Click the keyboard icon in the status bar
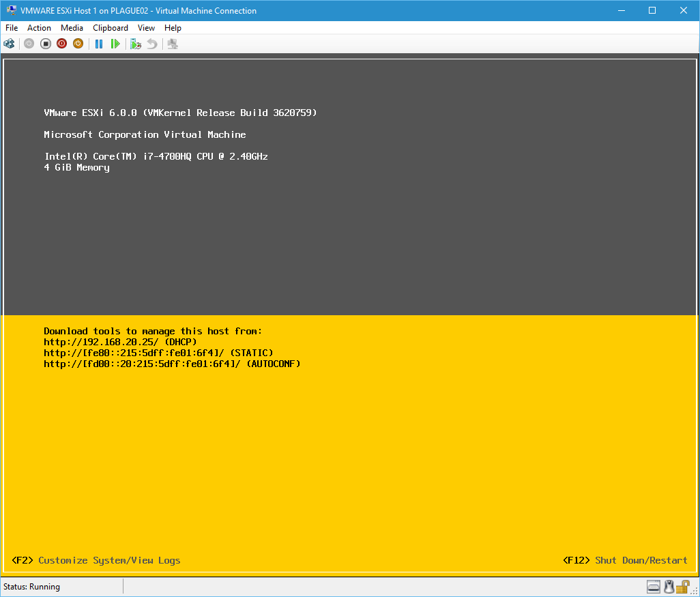The width and height of the screenshot is (700, 597). coord(653,586)
